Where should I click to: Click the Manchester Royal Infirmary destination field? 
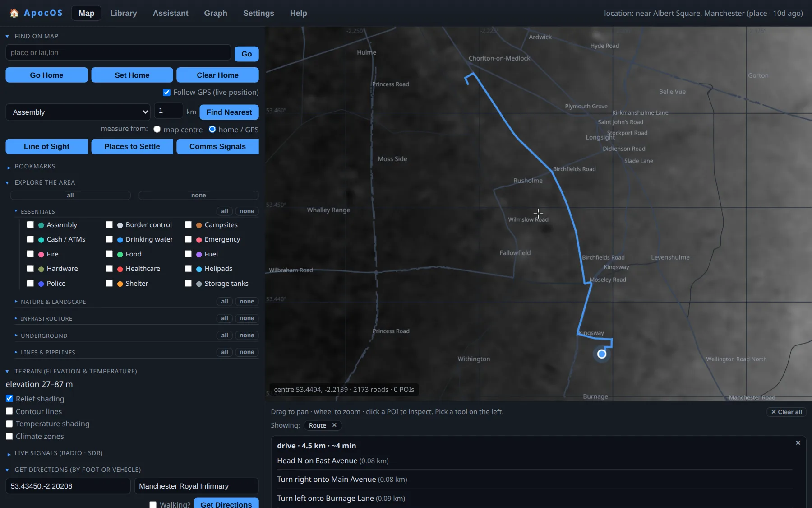(x=196, y=486)
